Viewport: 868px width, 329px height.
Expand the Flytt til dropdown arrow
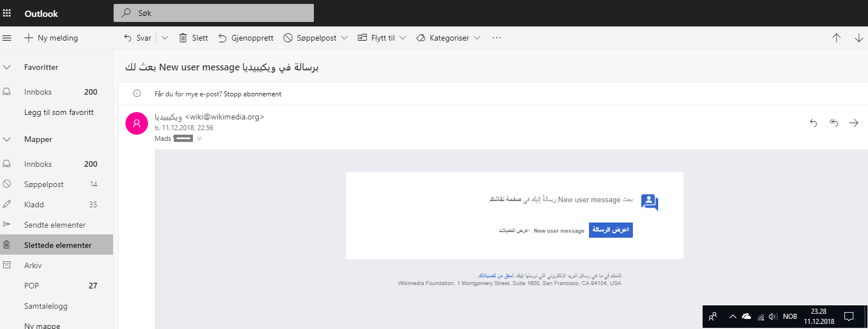pyautogui.click(x=403, y=38)
